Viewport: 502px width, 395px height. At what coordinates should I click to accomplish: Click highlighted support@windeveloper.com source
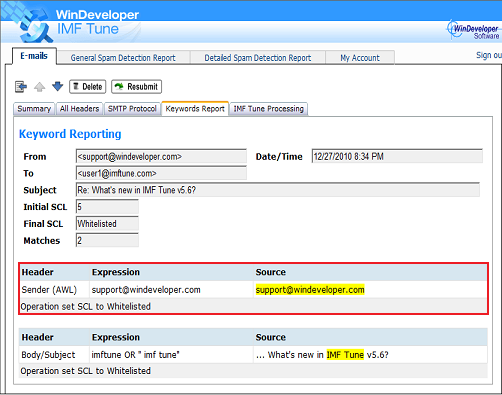(310, 290)
